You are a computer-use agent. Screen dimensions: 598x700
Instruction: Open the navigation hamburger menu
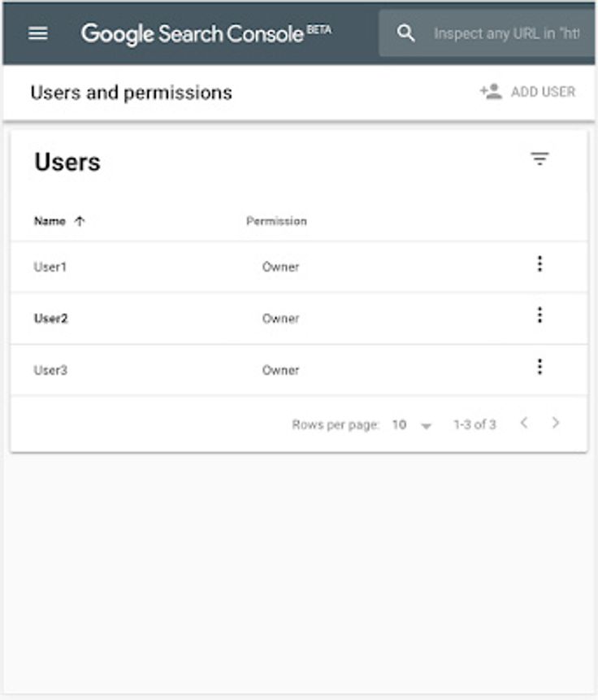(36, 33)
